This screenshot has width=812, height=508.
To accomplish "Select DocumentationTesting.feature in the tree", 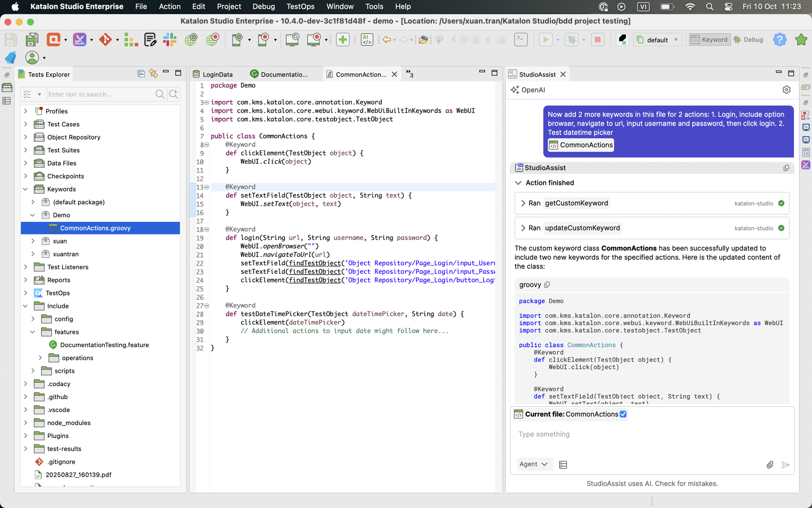I will point(104,345).
